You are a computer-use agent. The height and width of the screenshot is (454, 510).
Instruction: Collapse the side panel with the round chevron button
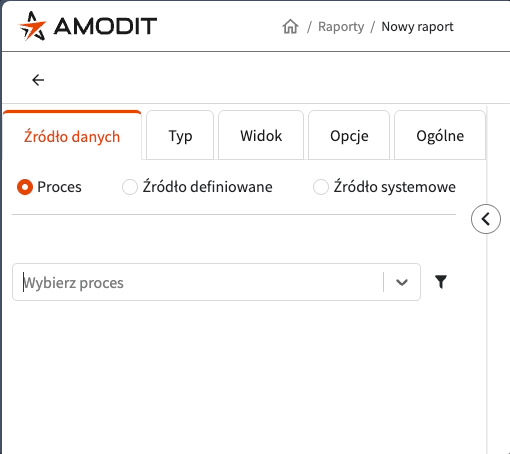coord(486,219)
